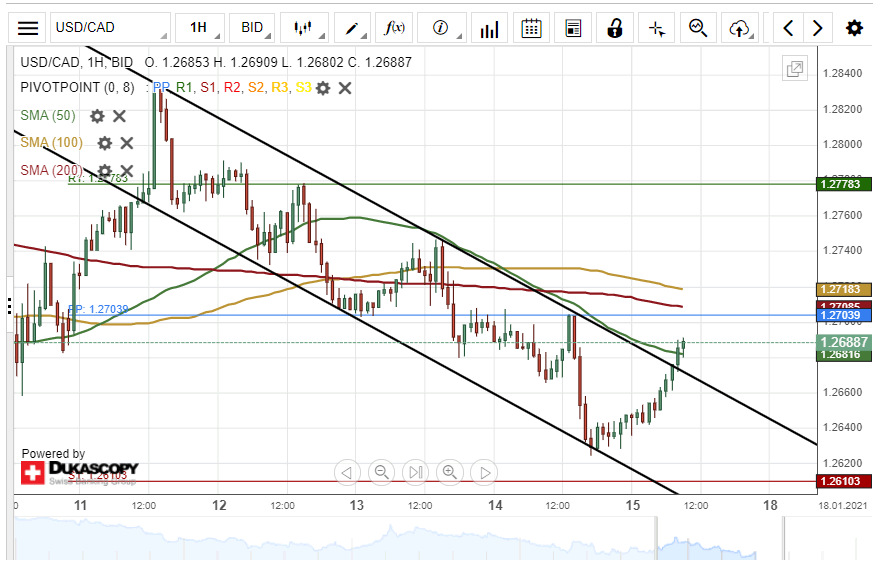Zoom in using plus magnifier button
The image size is (878, 567).
[x=450, y=472]
